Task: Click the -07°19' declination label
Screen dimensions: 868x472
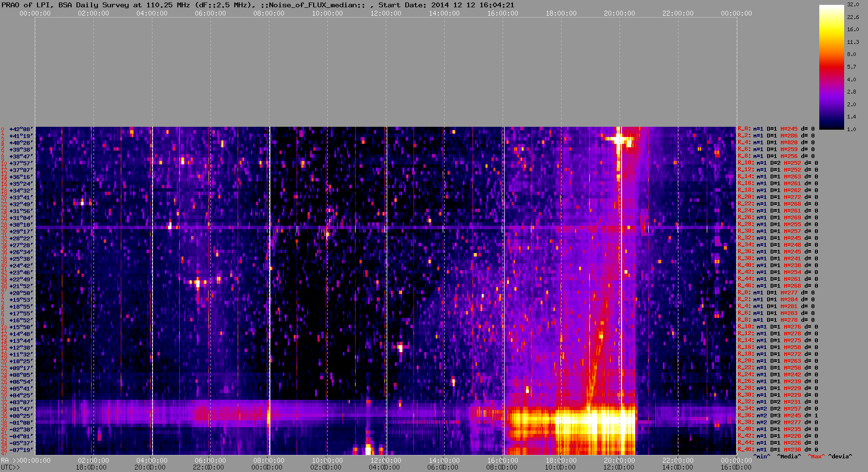Action: coord(21,450)
